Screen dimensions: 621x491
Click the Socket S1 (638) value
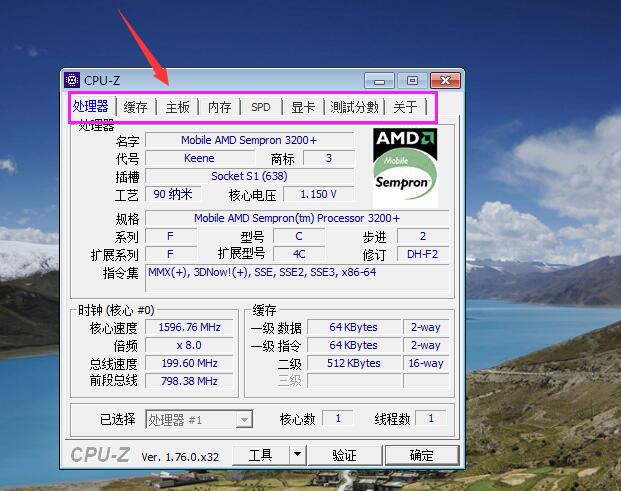pos(250,176)
